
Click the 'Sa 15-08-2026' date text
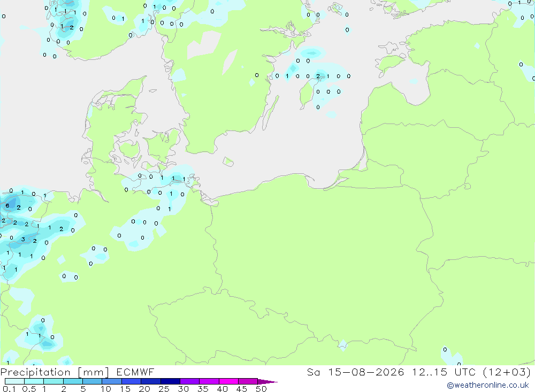click(x=356, y=372)
